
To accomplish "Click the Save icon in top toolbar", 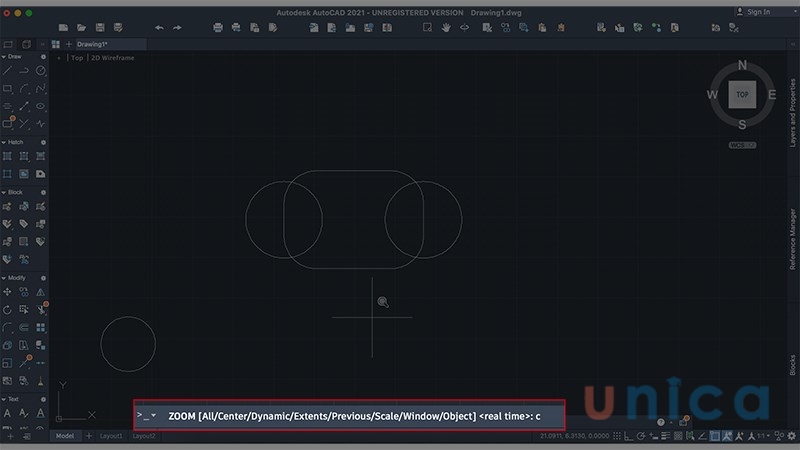I will coord(100,27).
